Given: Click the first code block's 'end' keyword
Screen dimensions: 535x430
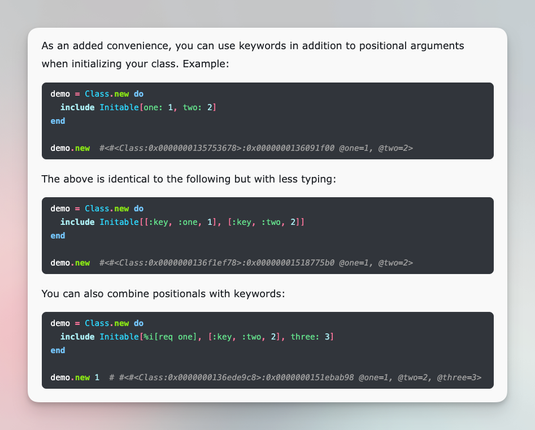Looking at the screenshot, I should [58, 121].
